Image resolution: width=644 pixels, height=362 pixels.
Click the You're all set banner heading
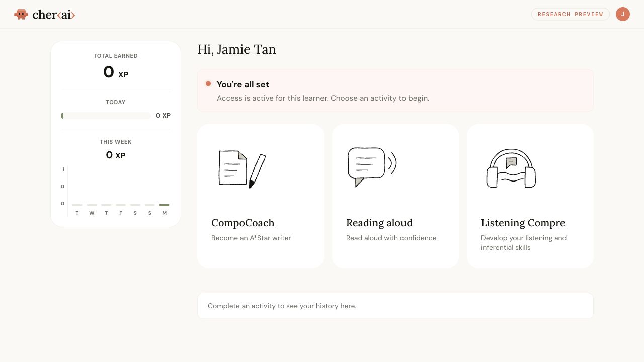pos(243,84)
